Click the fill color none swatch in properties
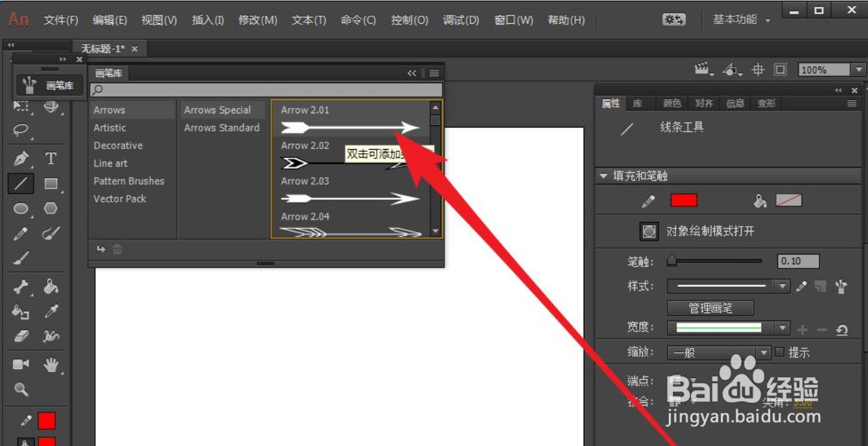Screen dimensions: 868x446 point(789,200)
